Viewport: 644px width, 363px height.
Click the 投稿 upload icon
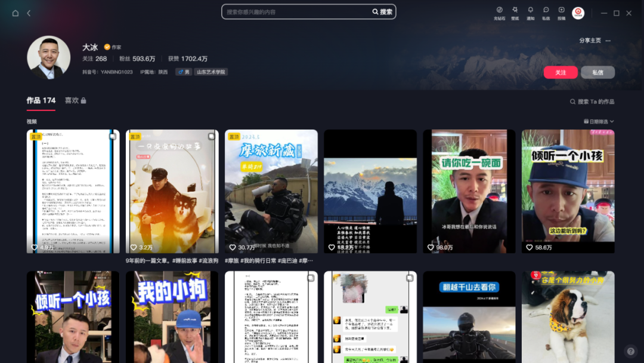click(x=561, y=13)
